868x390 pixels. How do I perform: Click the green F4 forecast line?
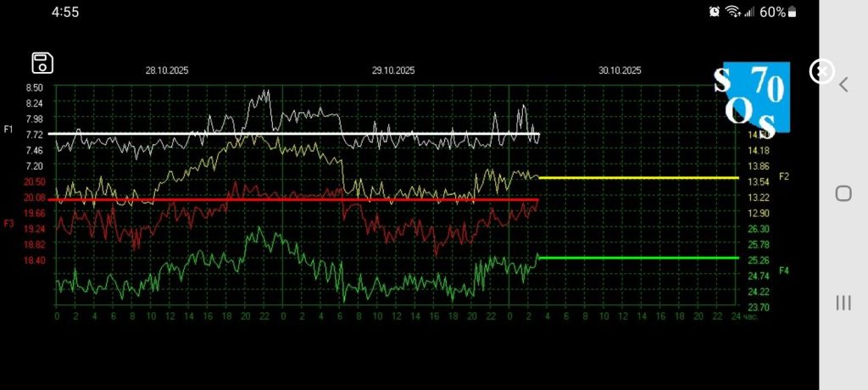636,258
